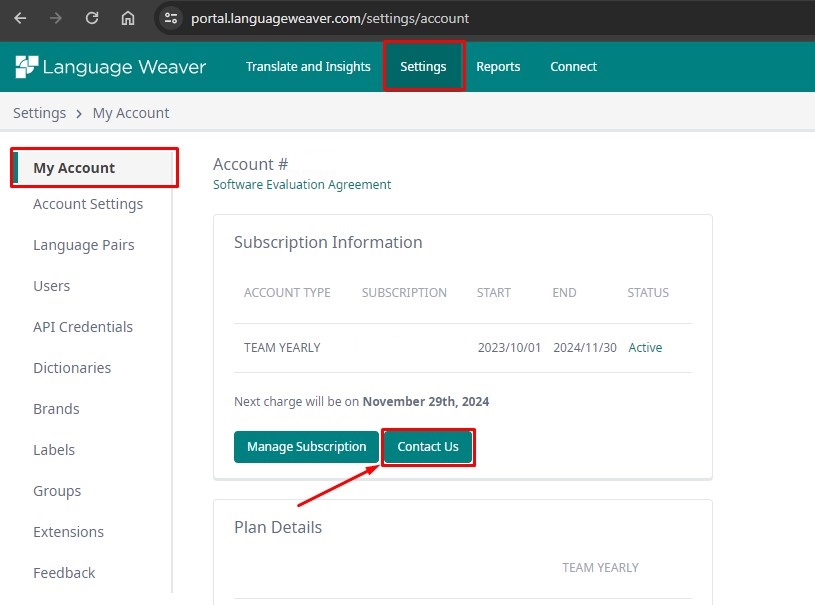This screenshot has height=605, width=815.
Task: Open API Credentials in sidebar
Action: pos(83,327)
